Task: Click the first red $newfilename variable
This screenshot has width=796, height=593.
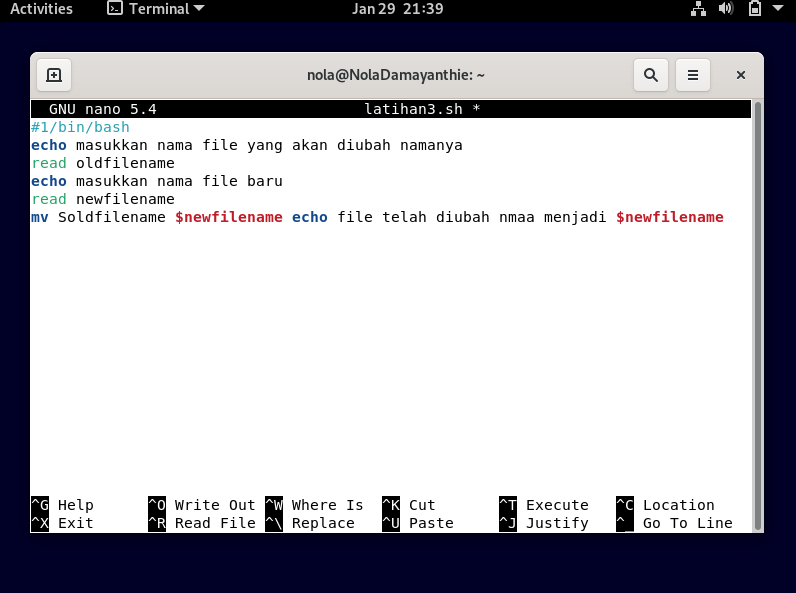Action: coord(228,217)
